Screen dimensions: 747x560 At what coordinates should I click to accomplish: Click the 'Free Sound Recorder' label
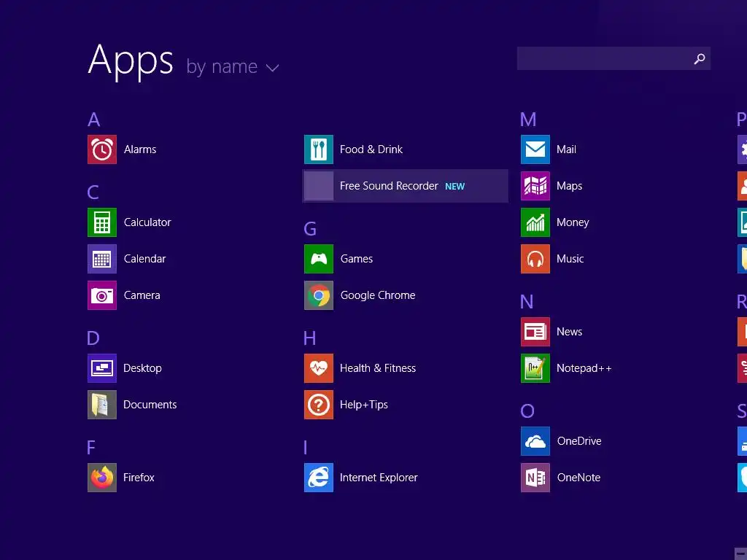pyautogui.click(x=389, y=186)
